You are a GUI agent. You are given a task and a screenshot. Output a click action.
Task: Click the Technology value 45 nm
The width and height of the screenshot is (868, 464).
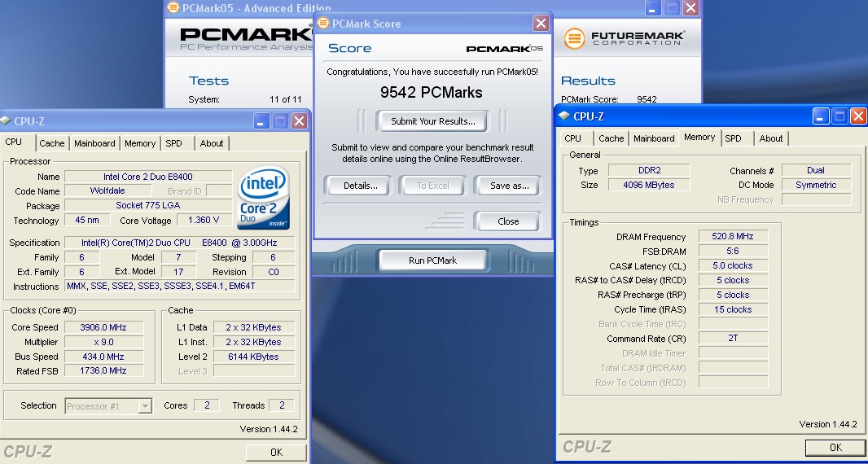pyautogui.click(x=87, y=220)
